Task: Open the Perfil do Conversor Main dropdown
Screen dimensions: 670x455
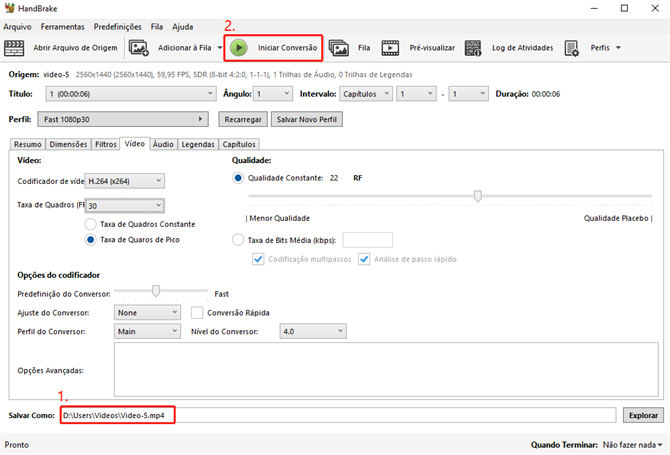Action: pos(146,331)
